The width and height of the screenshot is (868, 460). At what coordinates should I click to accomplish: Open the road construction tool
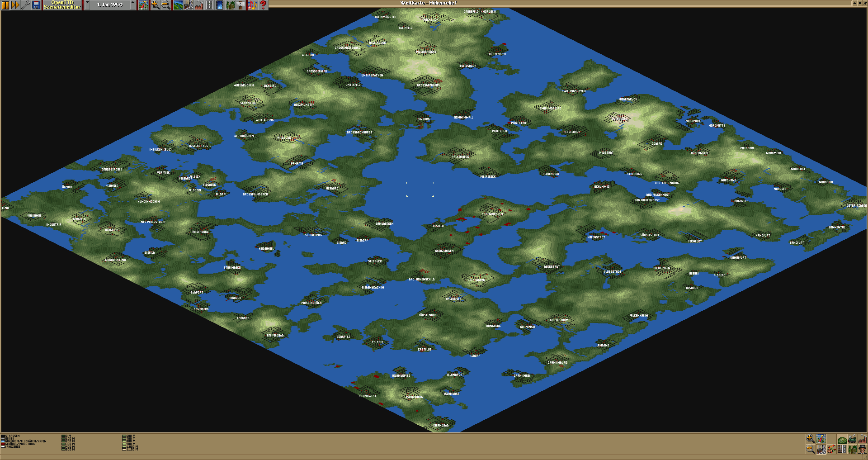tap(209, 5)
